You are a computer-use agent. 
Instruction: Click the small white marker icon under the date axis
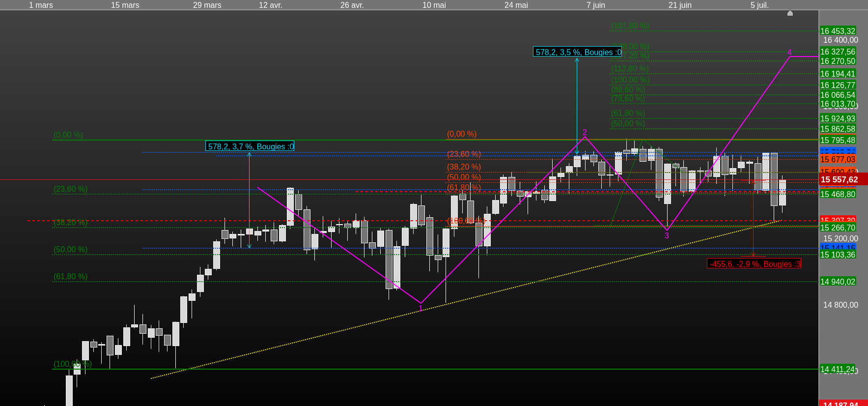click(790, 13)
